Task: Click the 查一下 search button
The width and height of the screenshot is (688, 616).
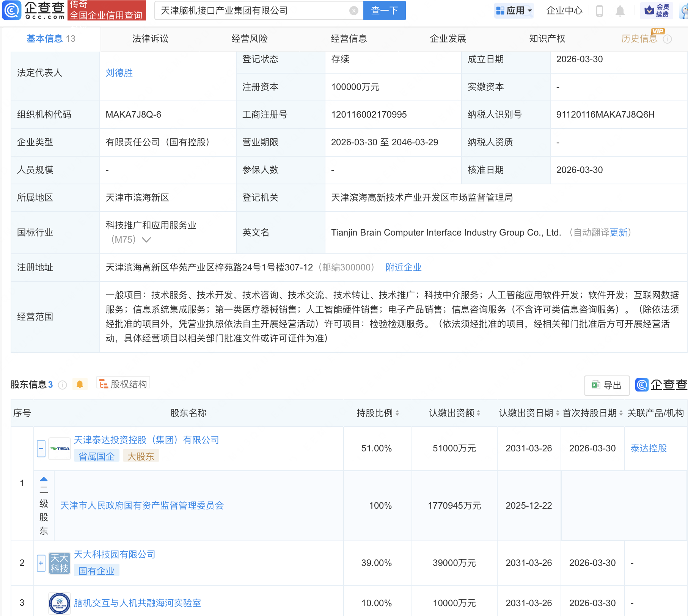Action: (x=384, y=10)
